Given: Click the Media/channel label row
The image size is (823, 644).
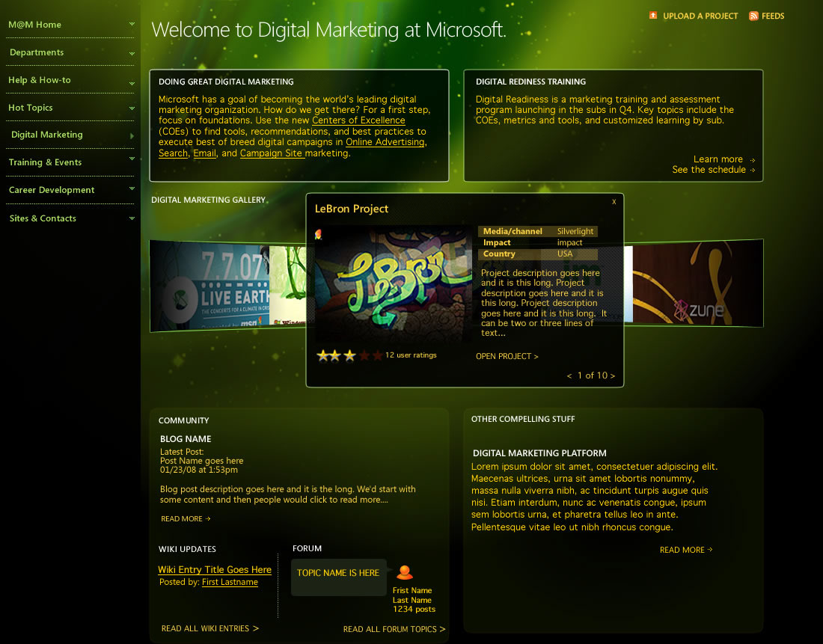Looking at the screenshot, I should [537, 231].
